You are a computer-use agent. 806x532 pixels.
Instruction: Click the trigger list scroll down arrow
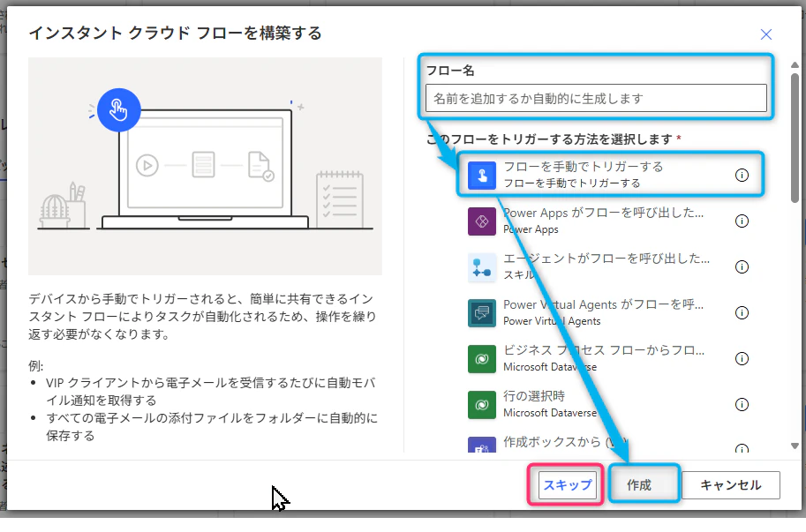795,446
